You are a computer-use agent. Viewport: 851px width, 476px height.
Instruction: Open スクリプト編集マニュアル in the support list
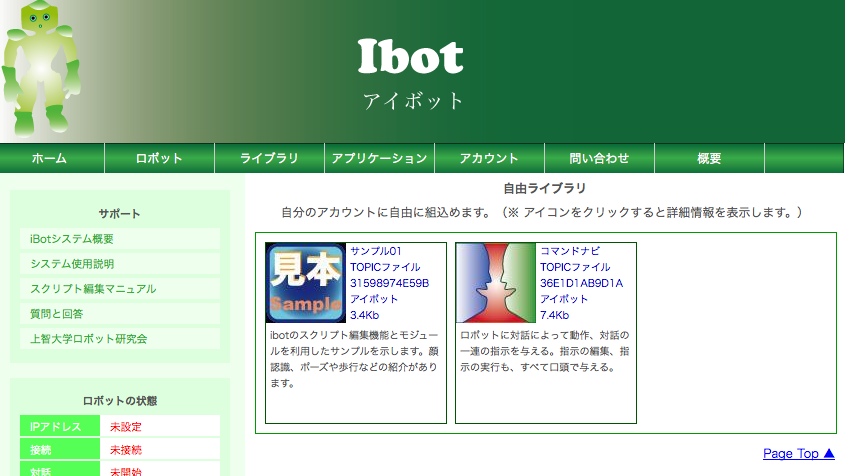[x=120, y=289]
